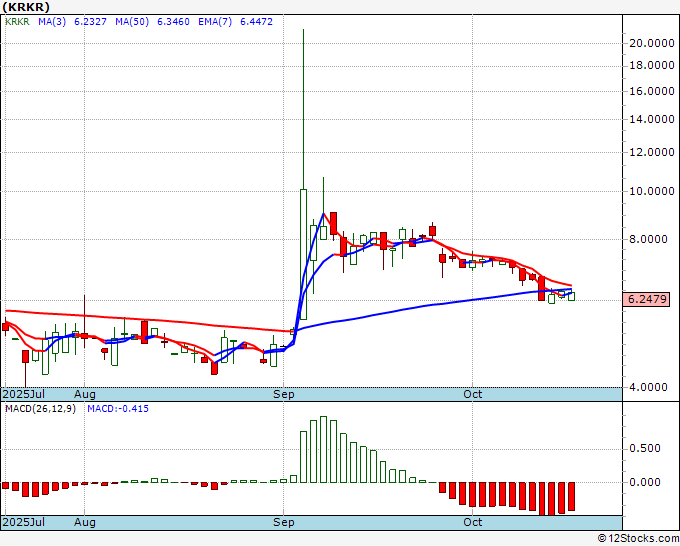Click the current price tag 6.2479
The height and width of the screenshot is (546, 680).
(646, 299)
